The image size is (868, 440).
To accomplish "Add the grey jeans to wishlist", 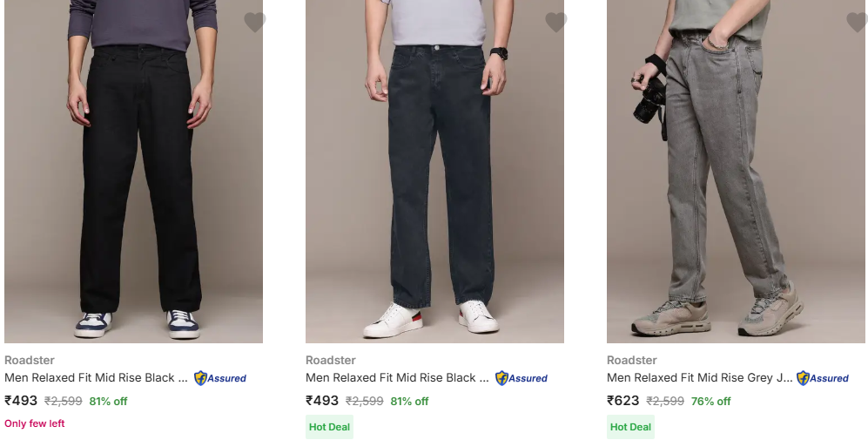I will click(x=857, y=23).
